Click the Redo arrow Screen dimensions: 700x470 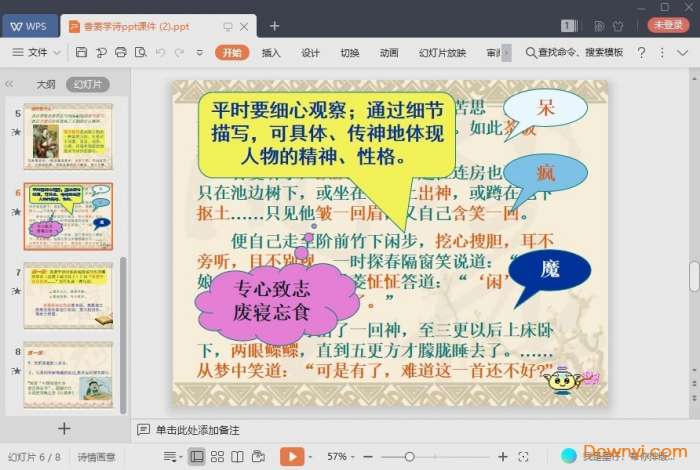[x=179, y=53]
